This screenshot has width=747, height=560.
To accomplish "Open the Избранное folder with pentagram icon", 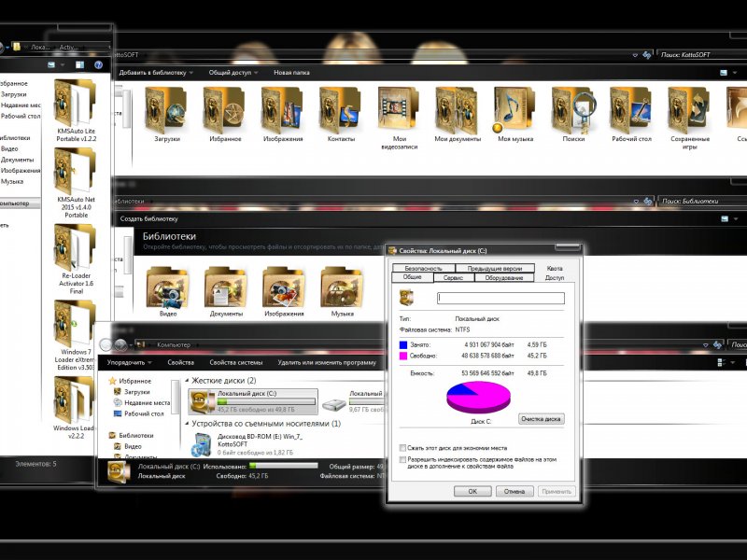I will click(x=224, y=110).
